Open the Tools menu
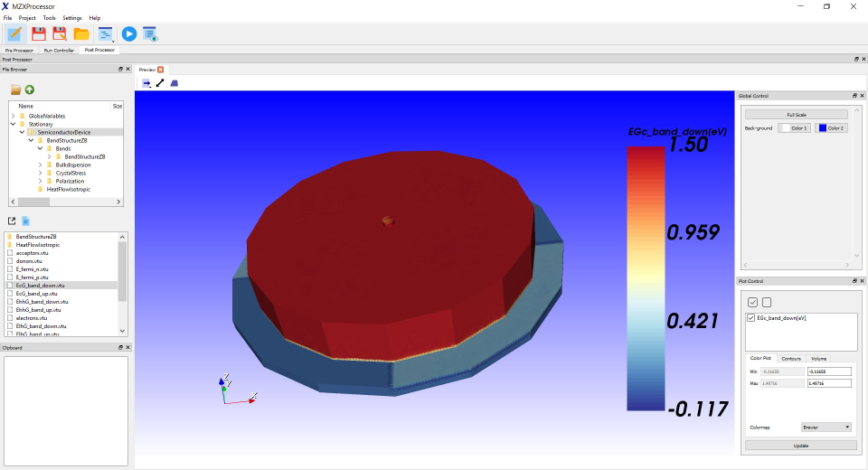 click(49, 18)
